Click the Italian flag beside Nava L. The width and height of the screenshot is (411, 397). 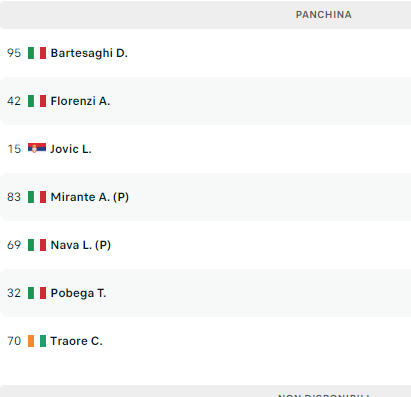[x=37, y=245]
